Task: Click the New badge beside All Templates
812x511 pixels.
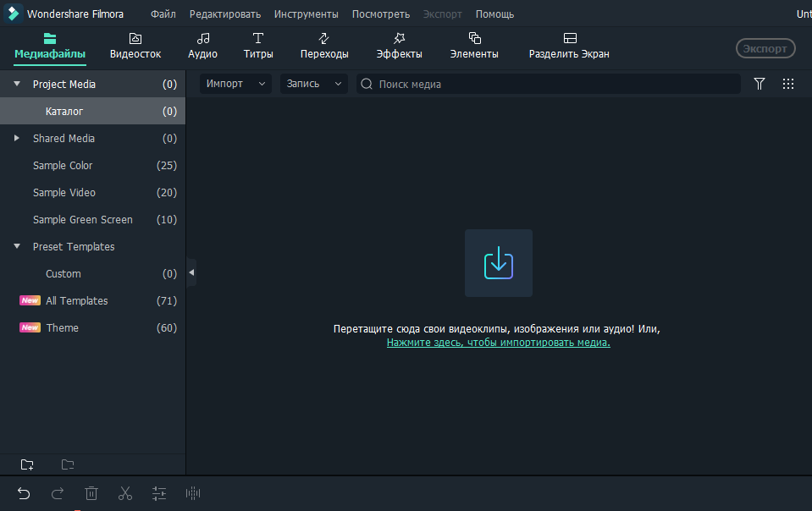Action: tap(30, 300)
